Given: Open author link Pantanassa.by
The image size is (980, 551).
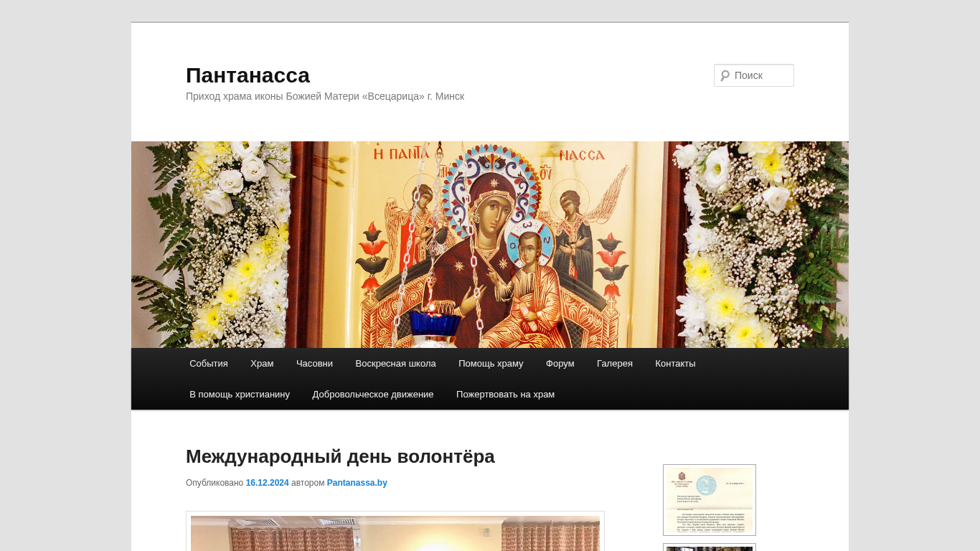Looking at the screenshot, I should pyautogui.click(x=357, y=483).
